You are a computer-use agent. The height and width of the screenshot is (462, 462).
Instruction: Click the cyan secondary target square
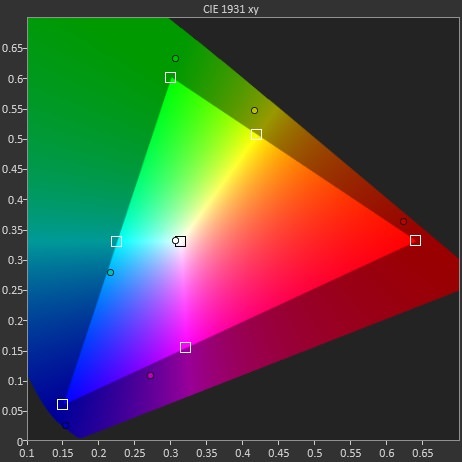click(116, 241)
